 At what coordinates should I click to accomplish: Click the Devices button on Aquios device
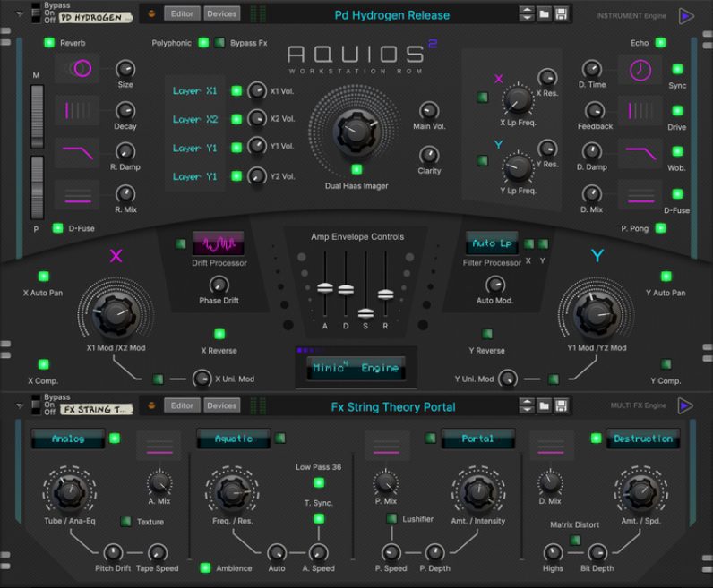[x=222, y=14]
